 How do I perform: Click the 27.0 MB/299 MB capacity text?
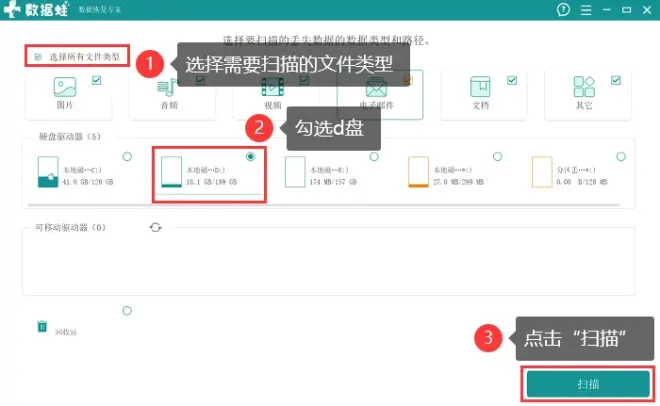coord(458,182)
